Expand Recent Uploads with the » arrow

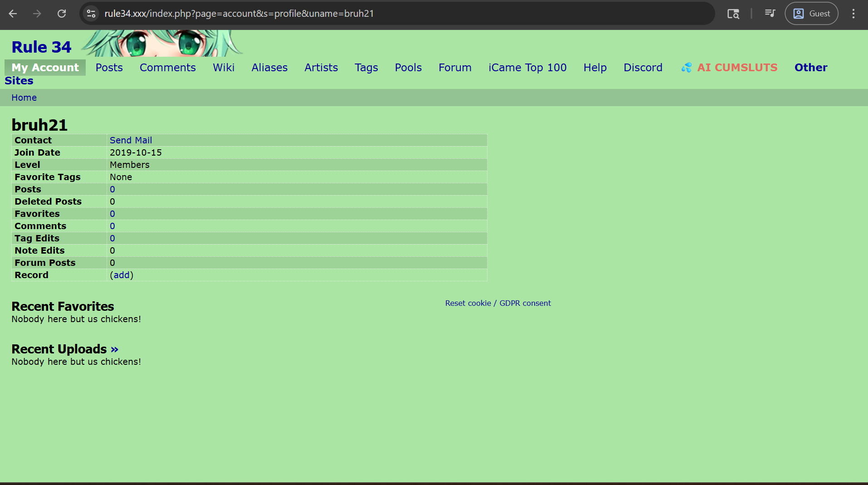(115, 349)
